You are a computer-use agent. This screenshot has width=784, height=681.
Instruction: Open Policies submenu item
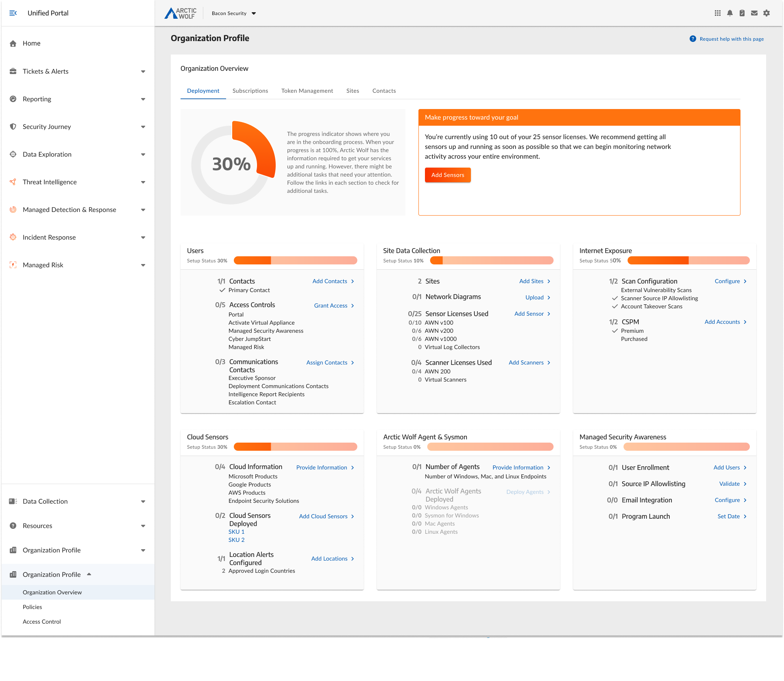pos(78,607)
